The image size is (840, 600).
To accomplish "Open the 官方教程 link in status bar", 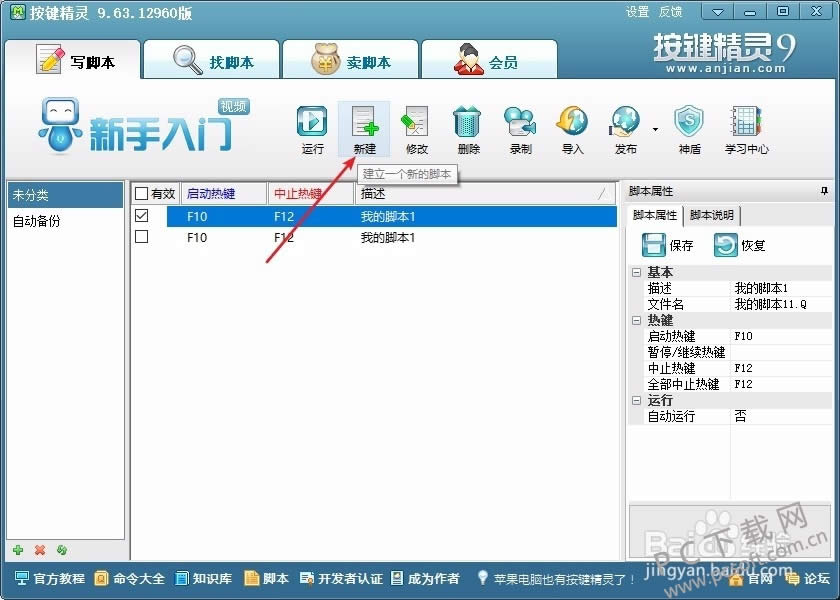I will (50, 578).
